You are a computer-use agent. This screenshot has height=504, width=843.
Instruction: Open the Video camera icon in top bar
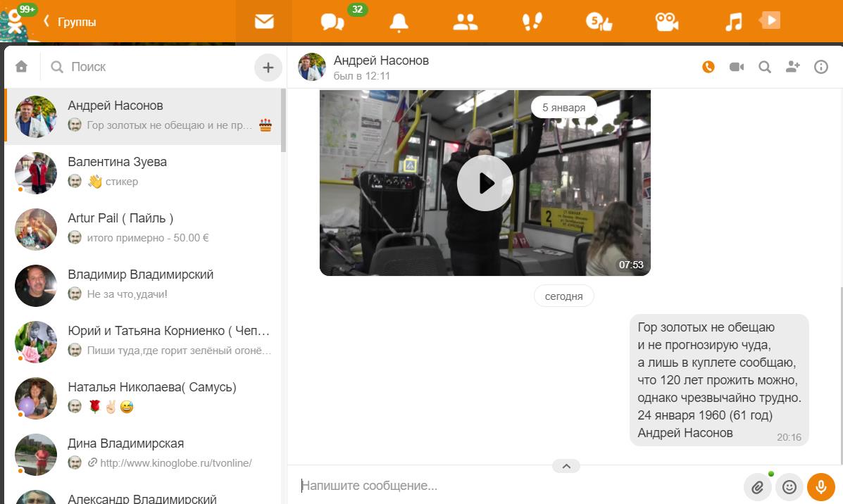(x=666, y=22)
